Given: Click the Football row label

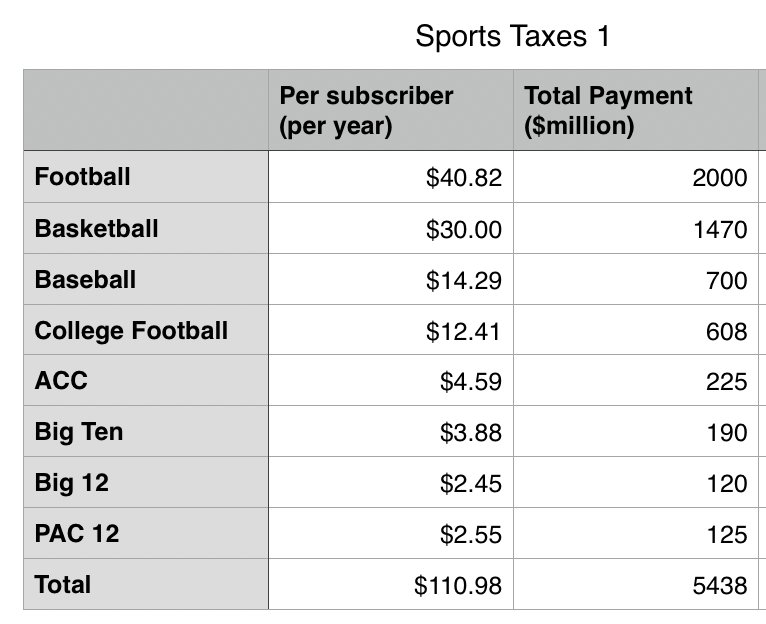Looking at the screenshot, I should pyautogui.click(x=145, y=177).
